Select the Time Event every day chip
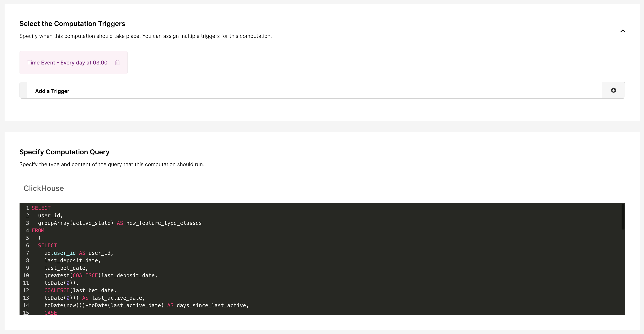Screen dimensions: 644x334 coord(67,63)
